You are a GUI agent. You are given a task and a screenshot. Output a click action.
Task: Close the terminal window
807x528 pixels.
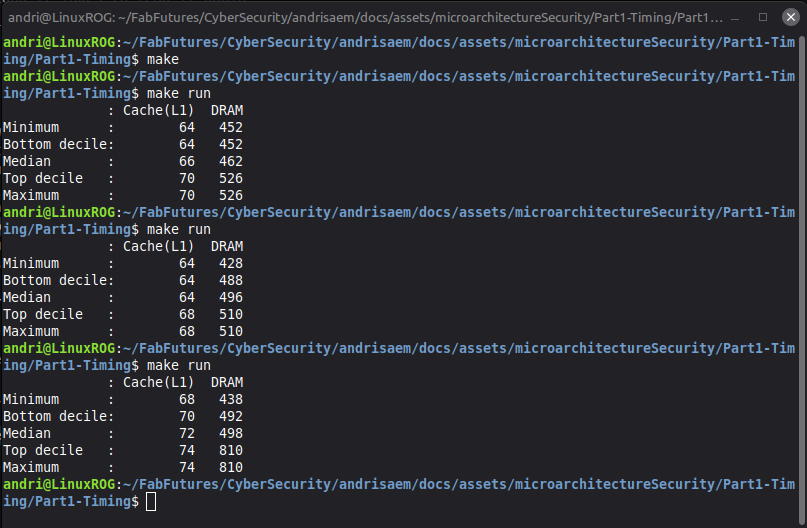[791, 17]
